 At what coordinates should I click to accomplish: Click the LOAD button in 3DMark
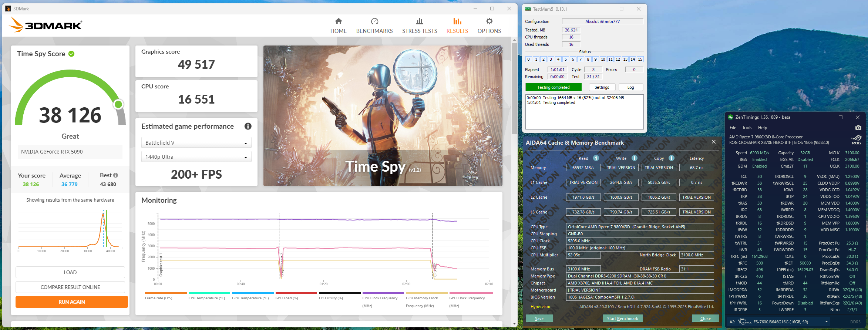70,272
